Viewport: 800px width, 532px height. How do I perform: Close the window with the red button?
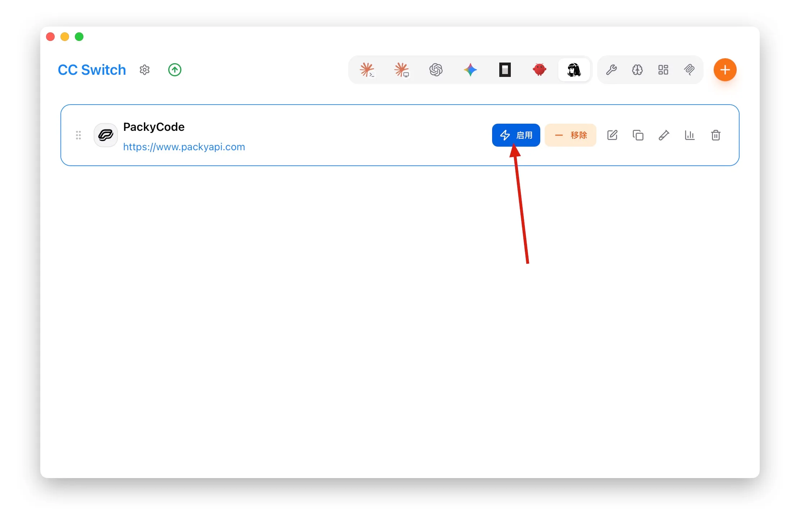click(50, 37)
